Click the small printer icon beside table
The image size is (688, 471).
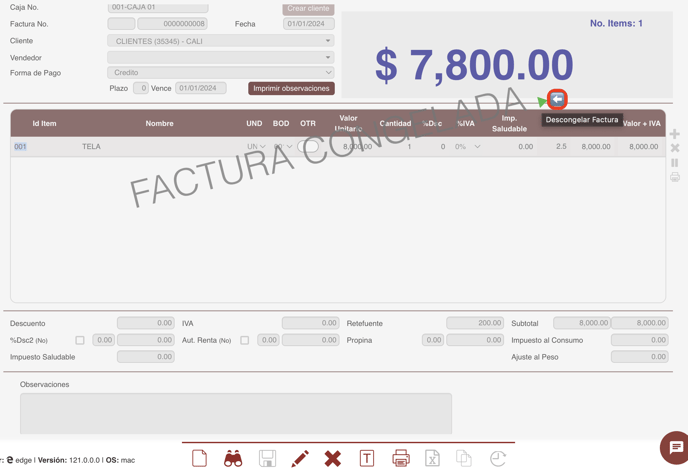click(x=675, y=177)
